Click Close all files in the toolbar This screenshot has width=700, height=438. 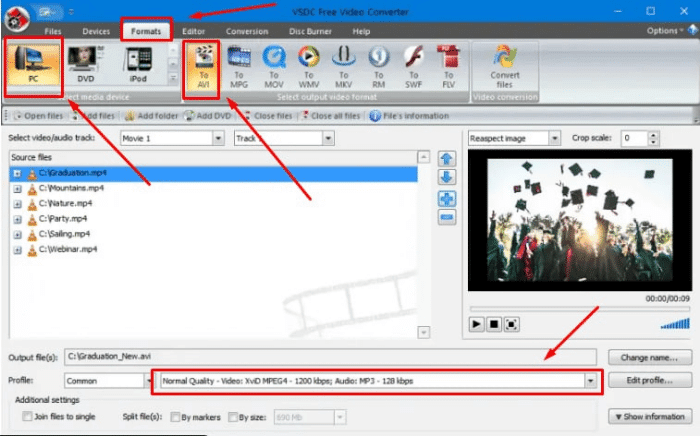tap(331, 116)
